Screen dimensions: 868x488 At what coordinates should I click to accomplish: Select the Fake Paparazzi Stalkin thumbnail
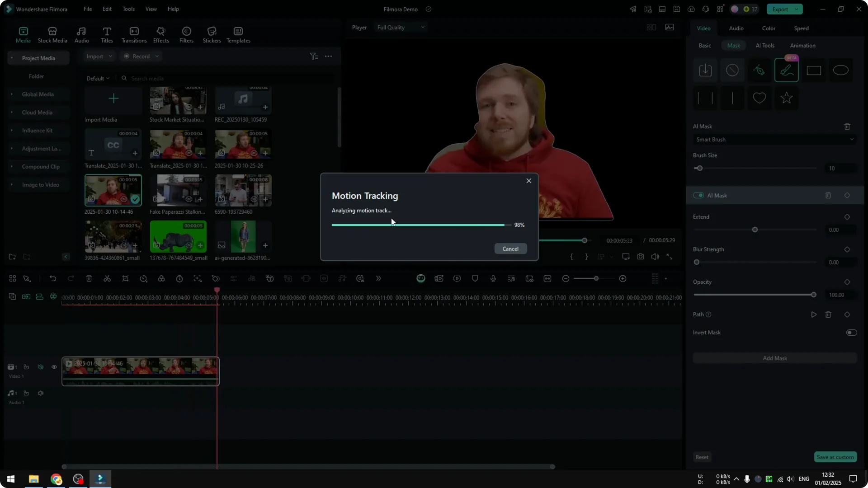pyautogui.click(x=178, y=190)
